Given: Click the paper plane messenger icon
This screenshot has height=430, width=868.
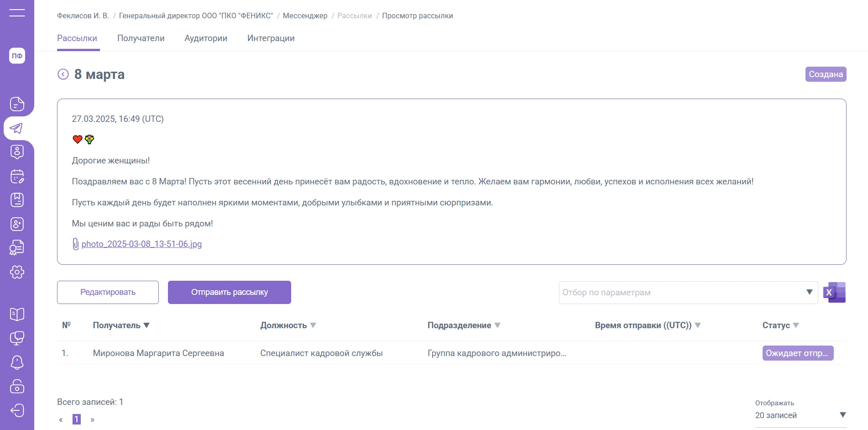Looking at the screenshot, I should pyautogui.click(x=17, y=128).
